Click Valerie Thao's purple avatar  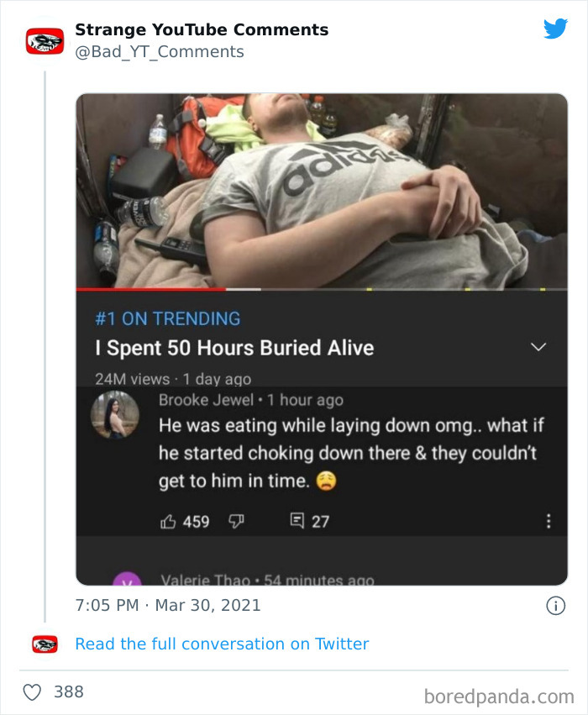point(127,578)
